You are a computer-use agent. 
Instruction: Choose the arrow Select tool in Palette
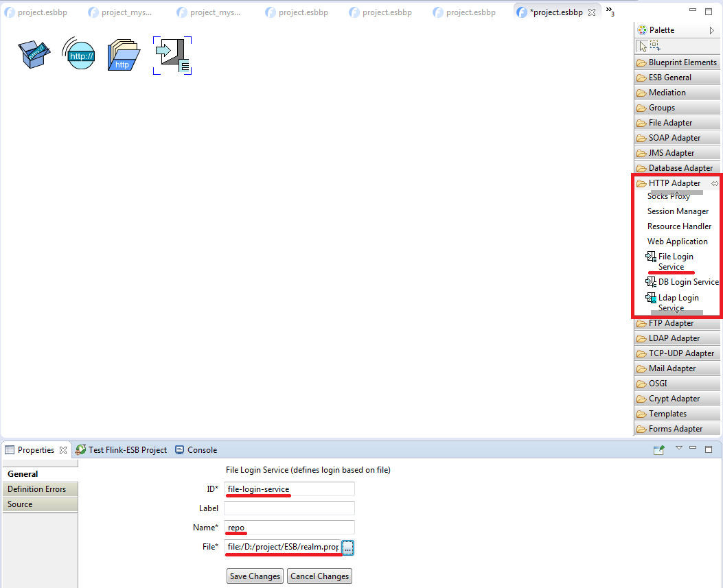tap(642, 46)
